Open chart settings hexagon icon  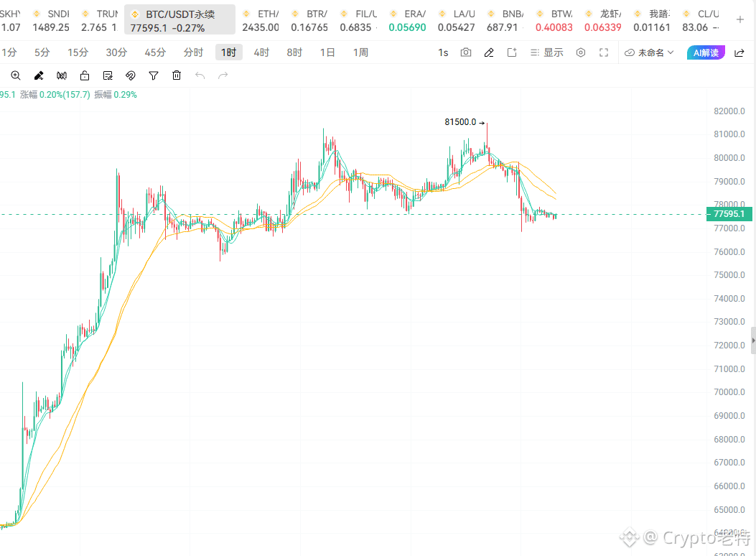[581, 52]
